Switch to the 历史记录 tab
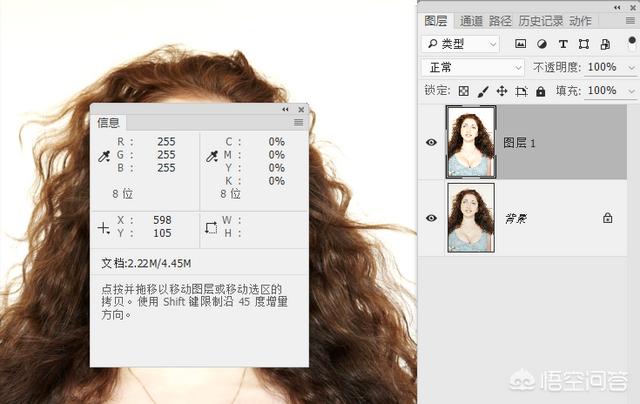The height and width of the screenshot is (404, 640). [541, 20]
